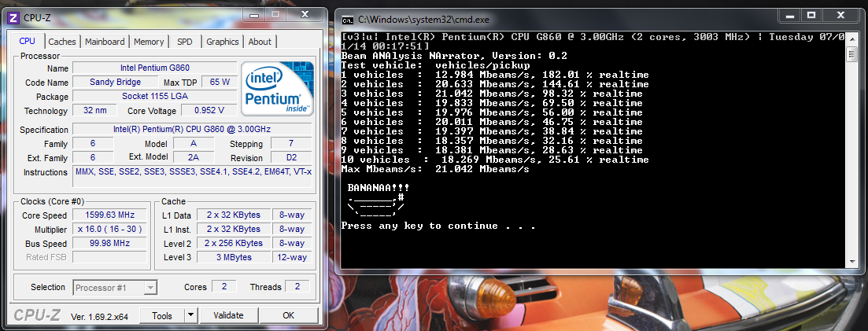The height and width of the screenshot is (331, 868).
Task: Click the Intel Pentium inside logo
Action: (277, 88)
